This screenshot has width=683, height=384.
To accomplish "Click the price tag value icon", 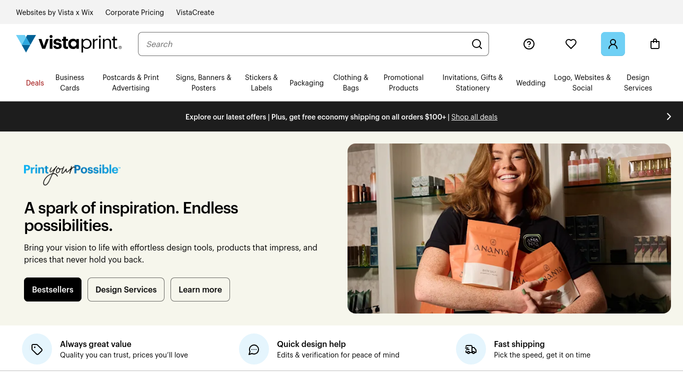I will (x=37, y=349).
